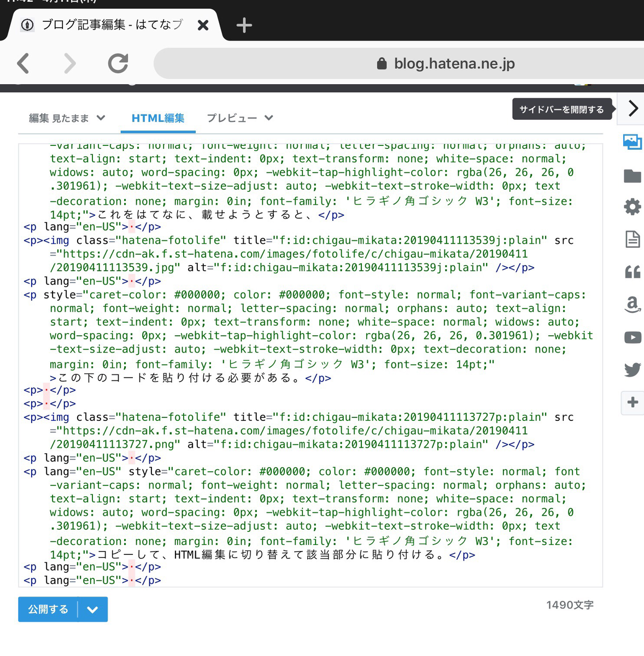Click the 20190411113539.jpg image filename

115,267
